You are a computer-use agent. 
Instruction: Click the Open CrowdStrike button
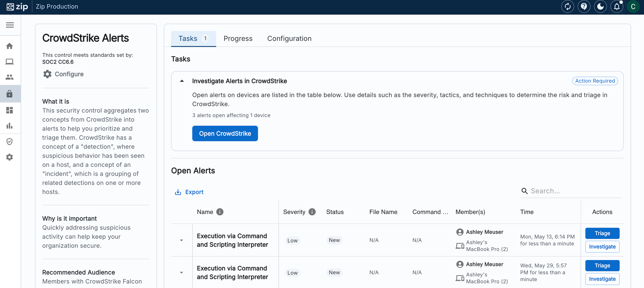225,133
